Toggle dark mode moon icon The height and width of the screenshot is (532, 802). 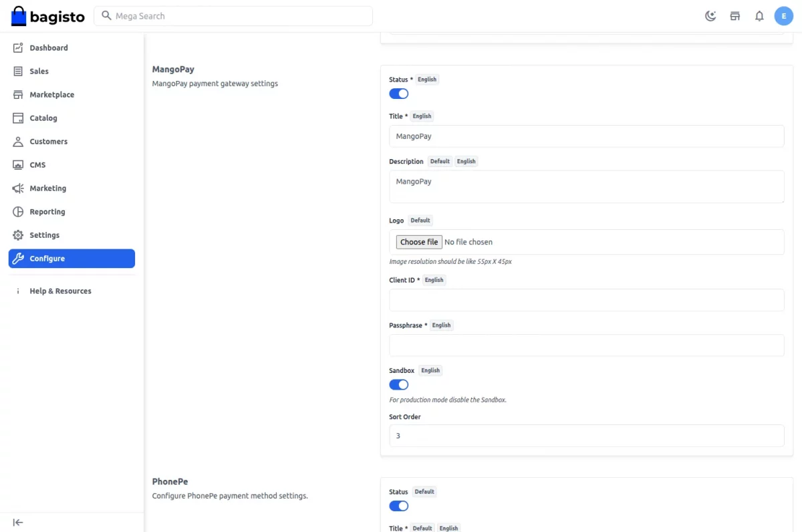tap(710, 16)
